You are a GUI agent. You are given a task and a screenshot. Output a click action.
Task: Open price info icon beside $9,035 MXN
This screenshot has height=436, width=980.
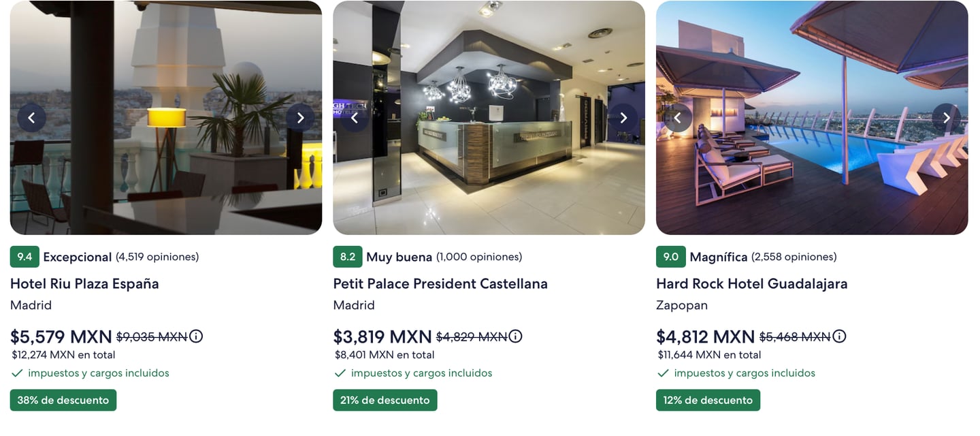pos(196,336)
